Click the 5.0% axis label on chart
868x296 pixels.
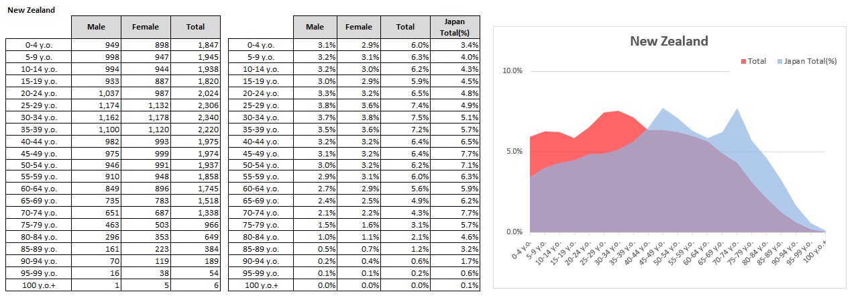[x=514, y=152]
